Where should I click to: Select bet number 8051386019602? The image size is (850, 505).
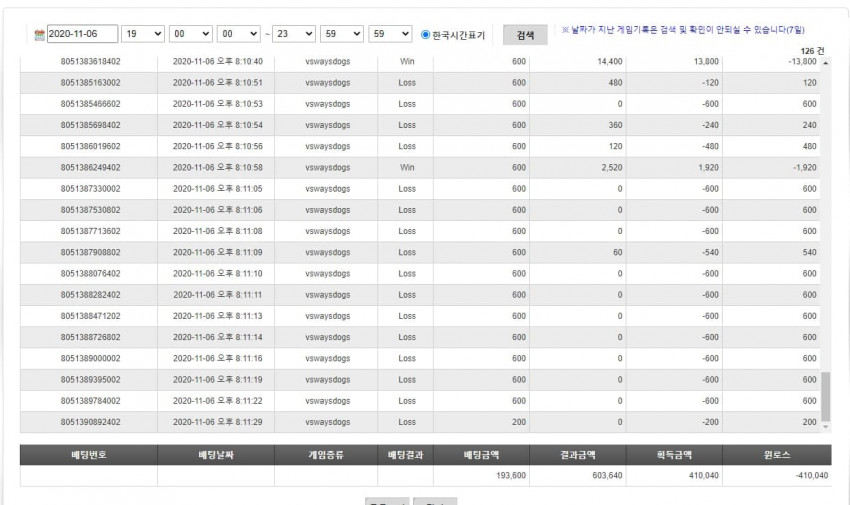coord(91,146)
